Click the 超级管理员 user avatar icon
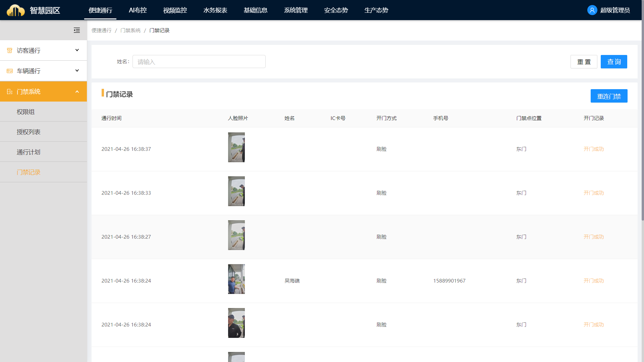Screen dimensions: 644x362 [592, 10]
